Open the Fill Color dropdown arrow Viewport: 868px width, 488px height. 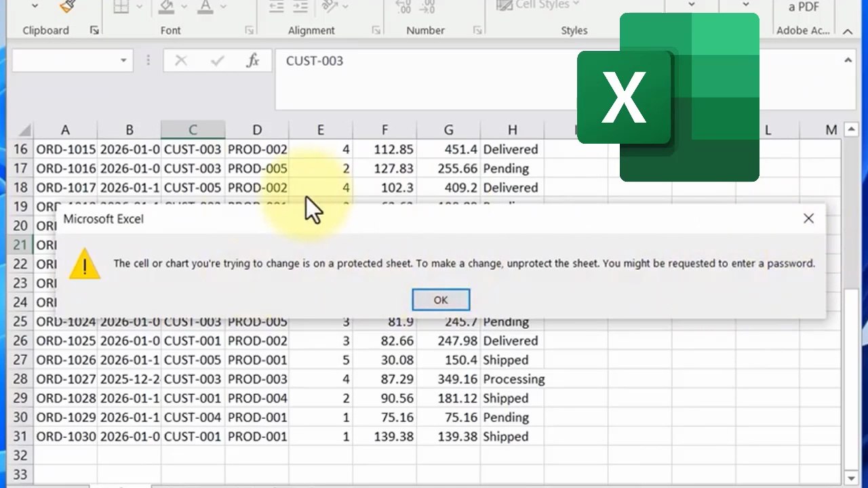185,6
